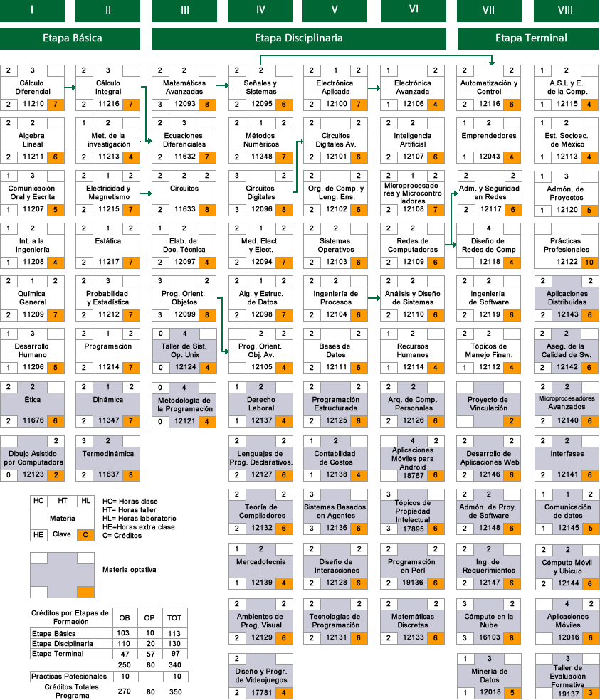Image resolution: width=600 pixels, height=700 pixels.
Task: Select the Mercadotecnia elective
Action: 261,567
